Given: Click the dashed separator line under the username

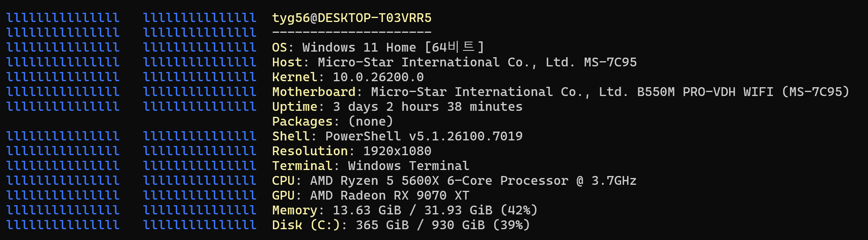Looking at the screenshot, I should tap(351, 32).
